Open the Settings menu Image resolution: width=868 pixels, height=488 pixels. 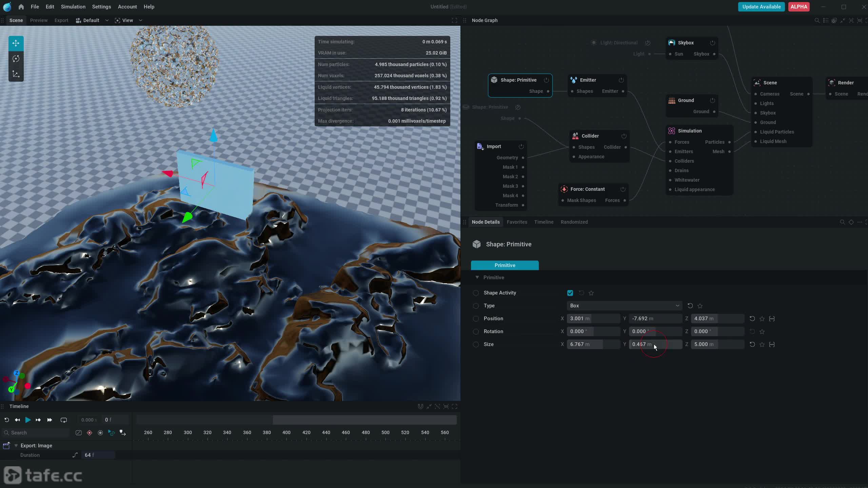[101, 7]
